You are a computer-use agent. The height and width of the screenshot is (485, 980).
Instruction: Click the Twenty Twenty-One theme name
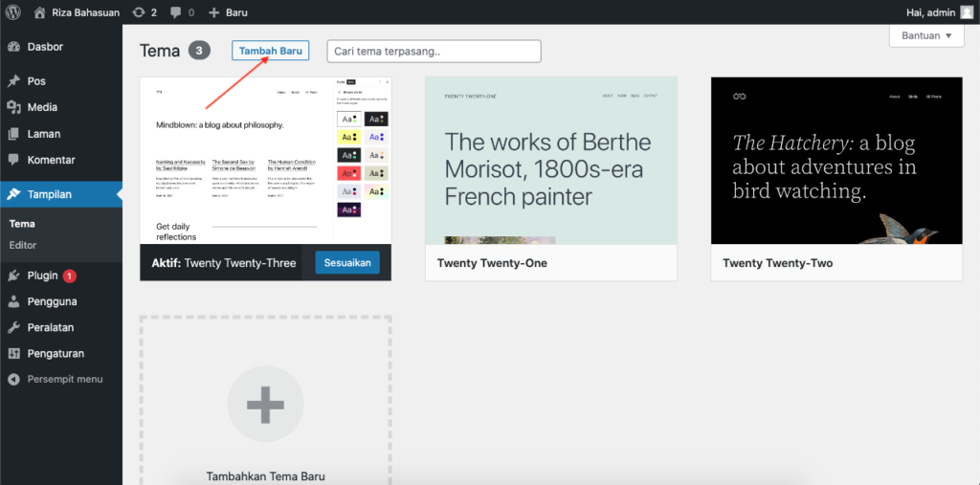tap(492, 263)
